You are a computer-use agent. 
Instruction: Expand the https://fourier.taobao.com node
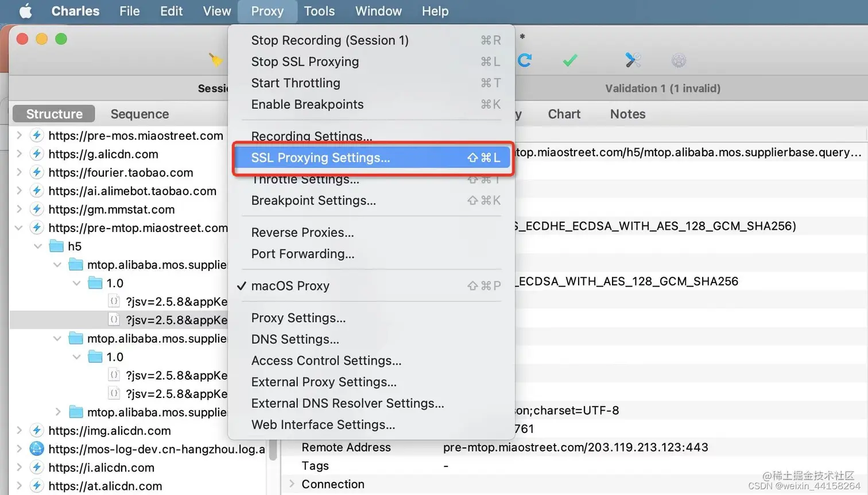[x=19, y=172]
